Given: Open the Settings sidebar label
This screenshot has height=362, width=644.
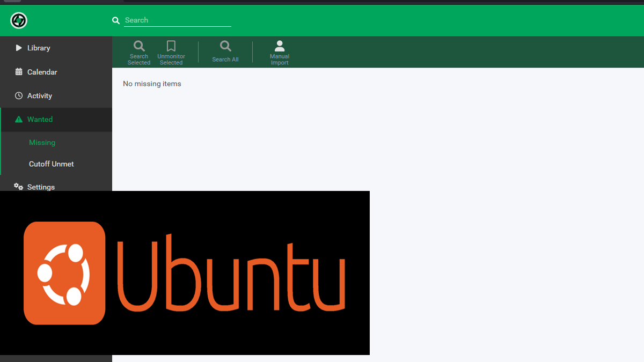Looking at the screenshot, I should click(x=41, y=187).
